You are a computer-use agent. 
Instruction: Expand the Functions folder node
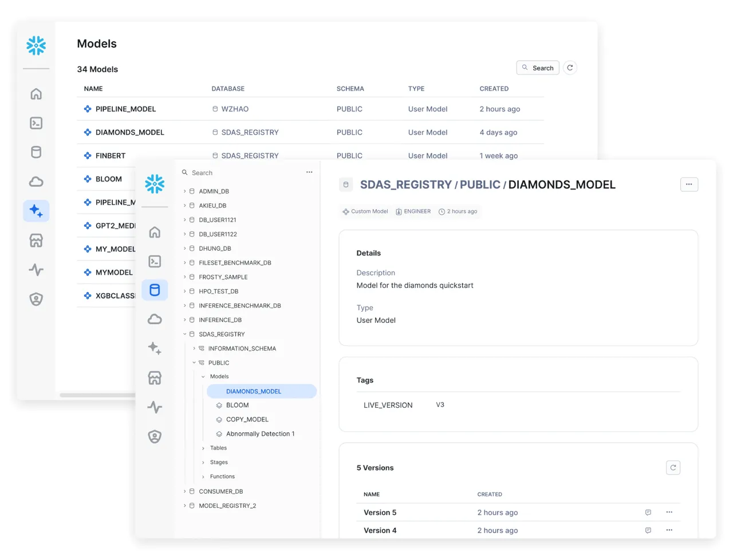(203, 477)
